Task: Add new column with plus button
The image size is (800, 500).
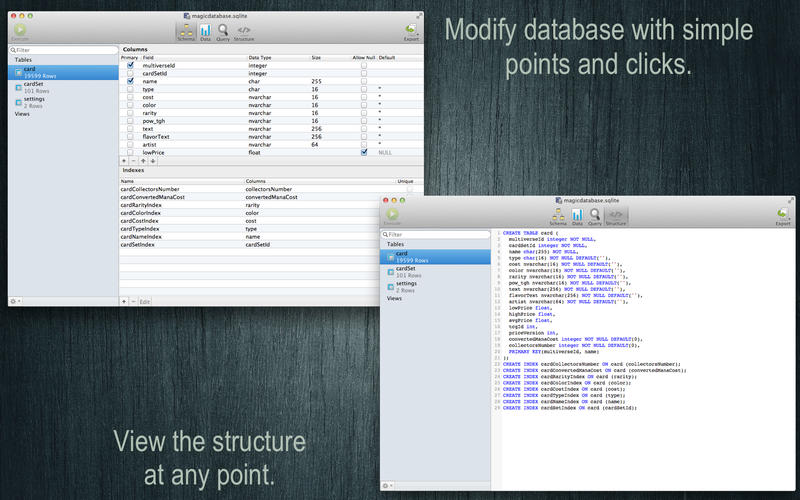Action: click(x=124, y=160)
